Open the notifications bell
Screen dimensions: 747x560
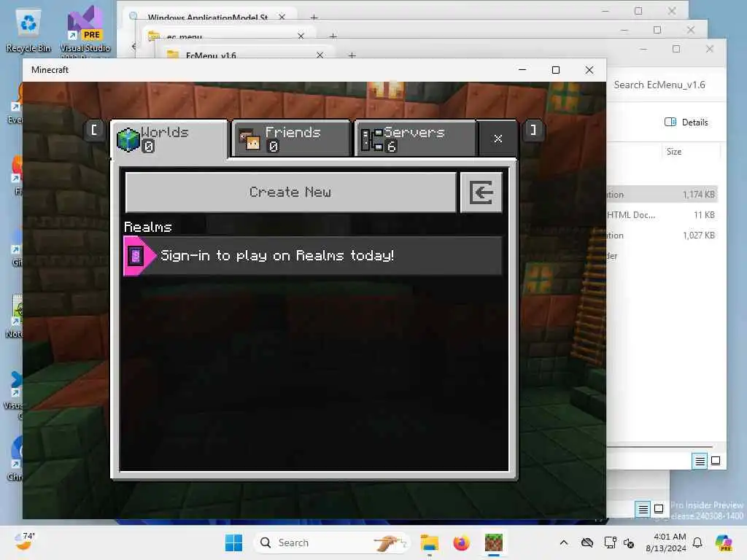(697, 542)
